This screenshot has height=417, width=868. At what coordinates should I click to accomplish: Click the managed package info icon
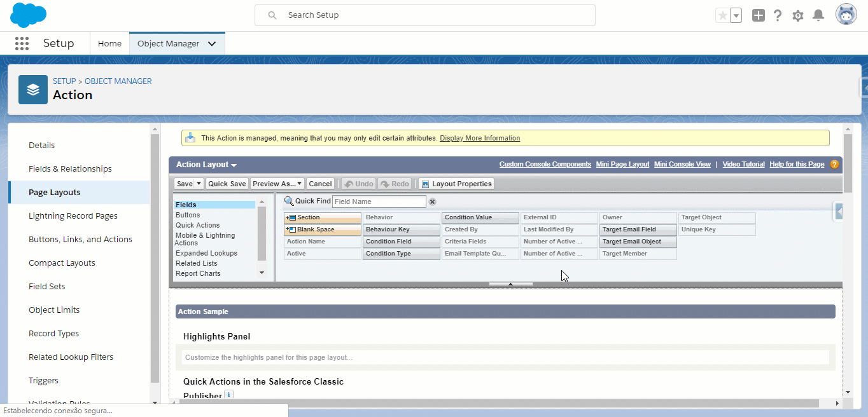[x=190, y=138]
